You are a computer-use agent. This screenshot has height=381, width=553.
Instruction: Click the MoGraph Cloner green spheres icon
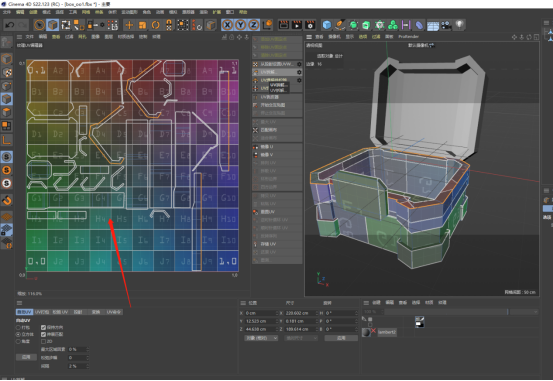[393, 25]
